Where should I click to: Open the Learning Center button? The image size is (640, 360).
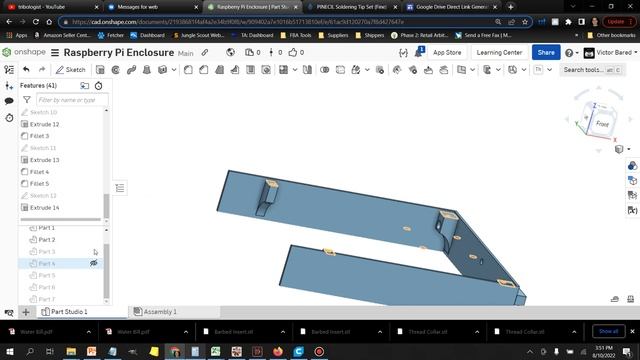click(499, 53)
